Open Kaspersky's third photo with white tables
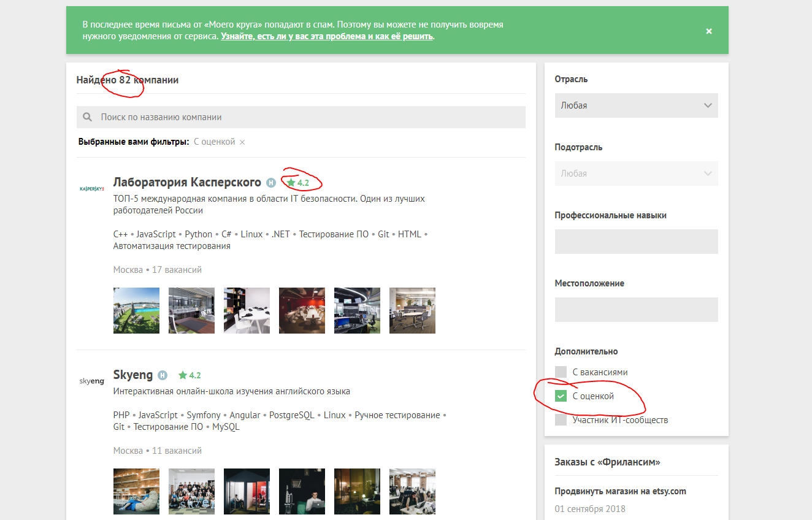Viewport: 812px width, 520px height. 247,310
